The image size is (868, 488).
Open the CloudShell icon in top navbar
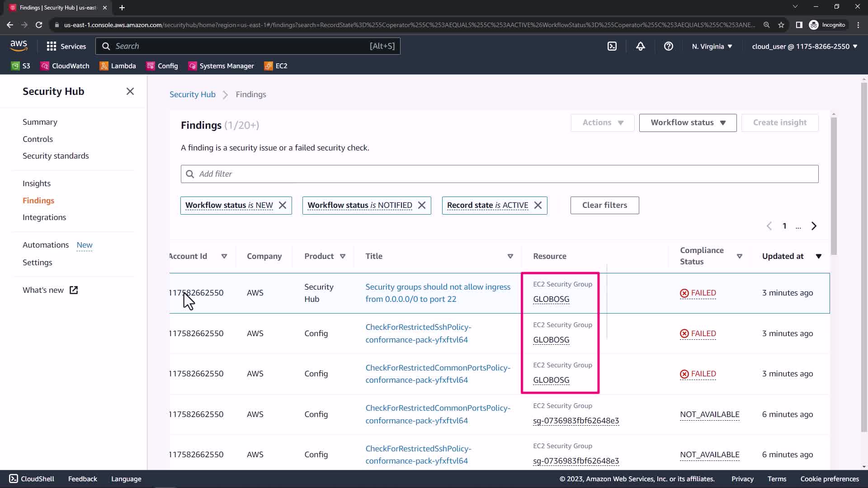[612, 46]
